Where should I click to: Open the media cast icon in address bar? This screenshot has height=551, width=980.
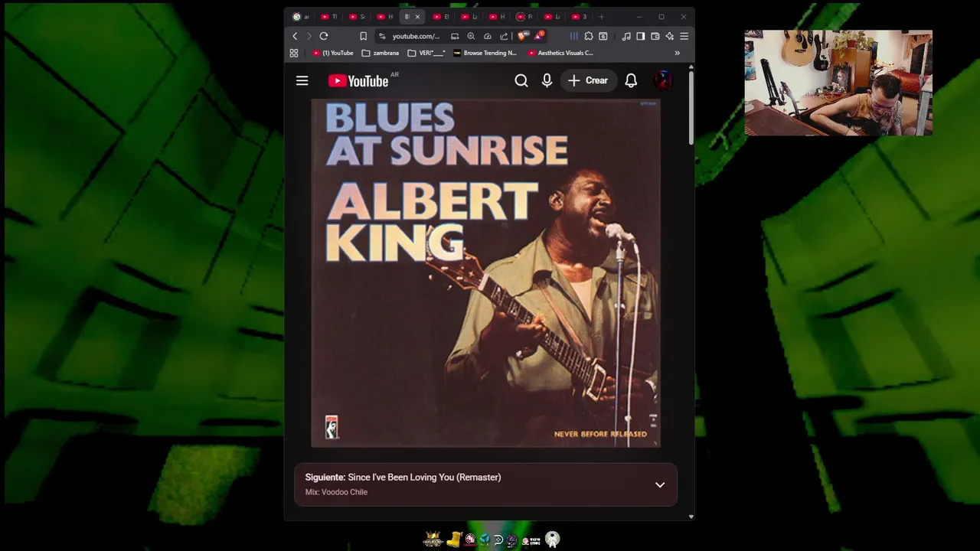click(x=455, y=36)
